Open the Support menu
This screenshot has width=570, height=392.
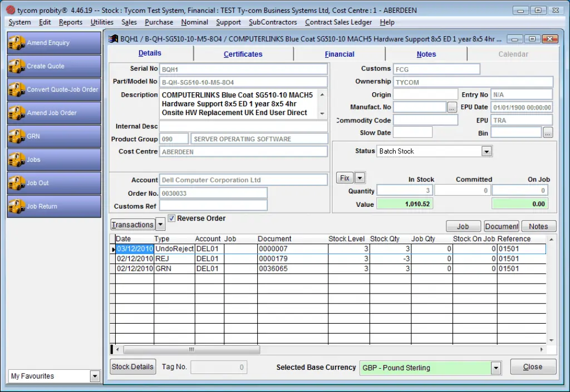pos(228,22)
